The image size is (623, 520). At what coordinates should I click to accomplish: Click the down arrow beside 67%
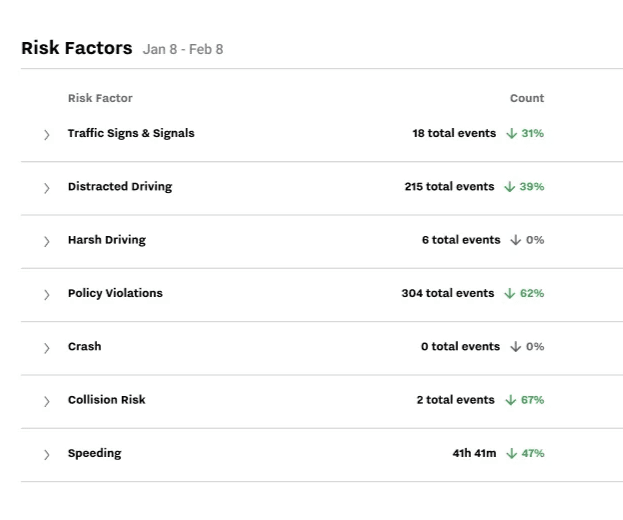coord(511,400)
